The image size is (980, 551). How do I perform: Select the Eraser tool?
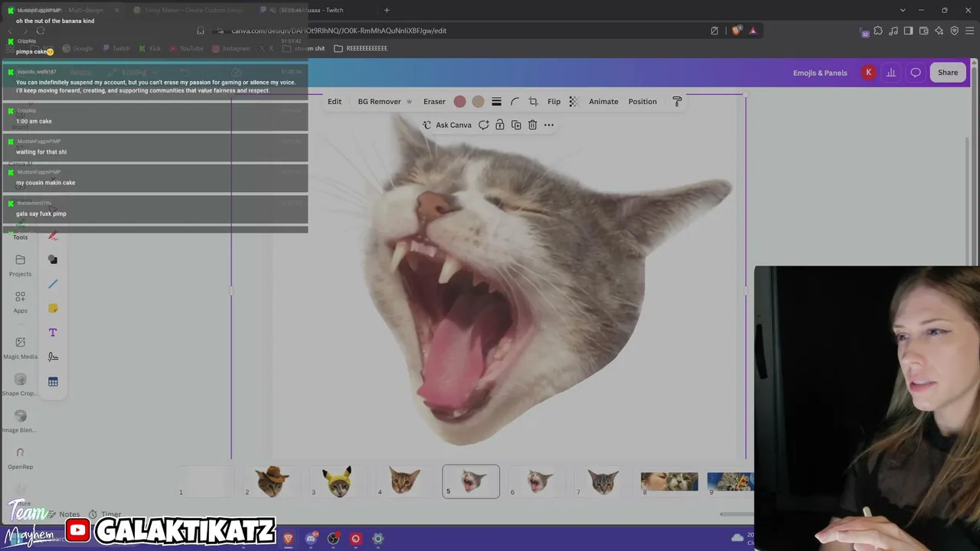(434, 102)
